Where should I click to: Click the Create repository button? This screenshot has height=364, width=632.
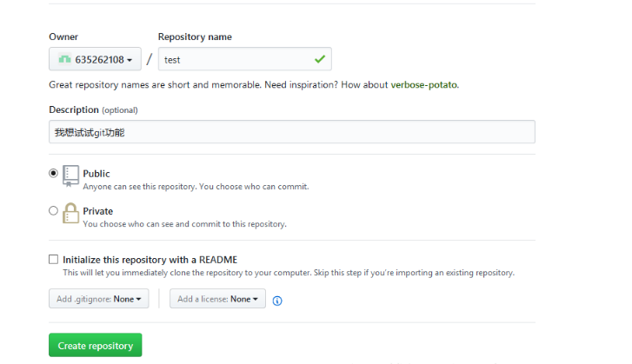pyautogui.click(x=95, y=345)
